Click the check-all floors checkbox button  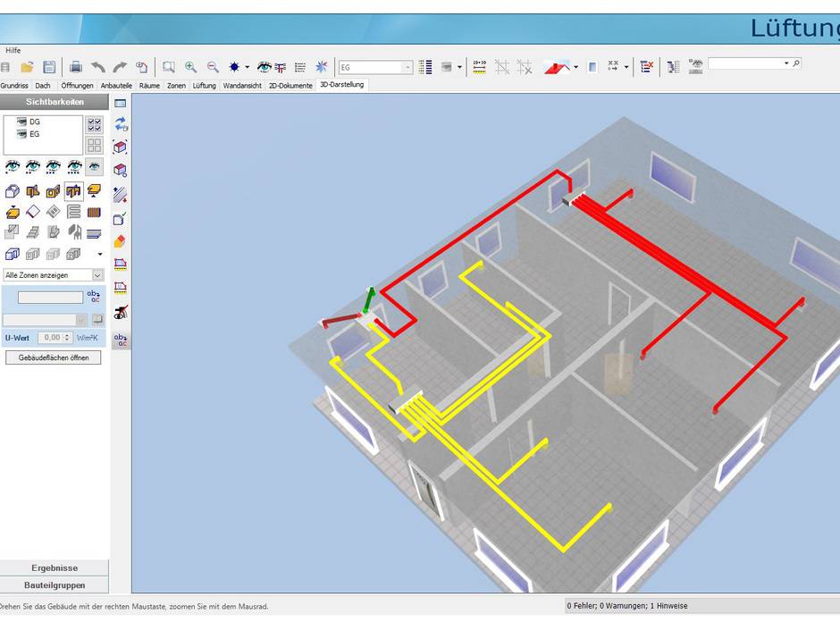point(94,124)
